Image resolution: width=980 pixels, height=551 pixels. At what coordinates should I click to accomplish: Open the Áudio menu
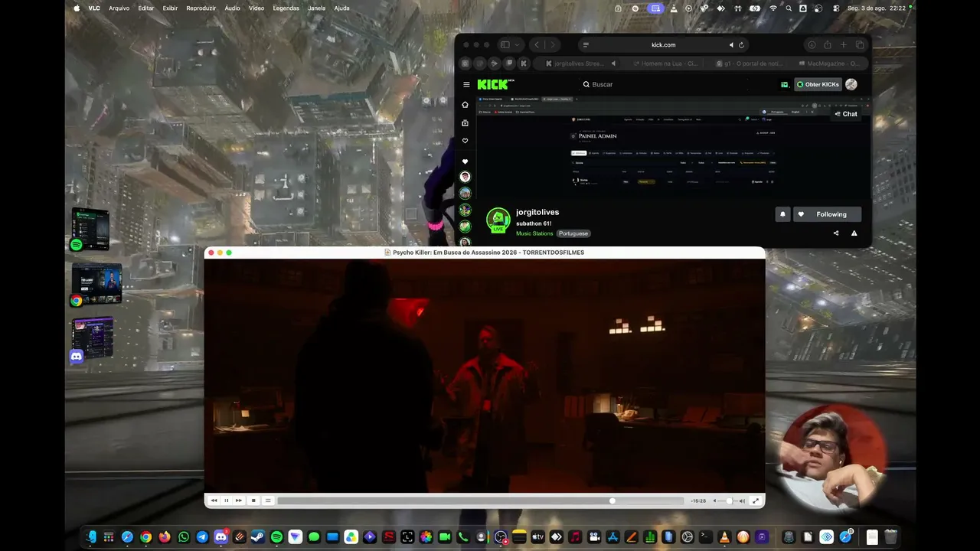pos(232,8)
